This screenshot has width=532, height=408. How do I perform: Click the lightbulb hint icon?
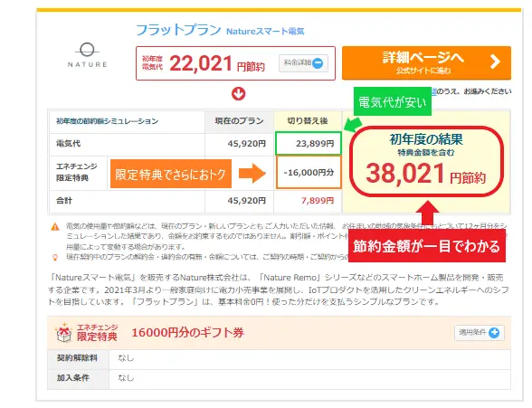pos(55,258)
